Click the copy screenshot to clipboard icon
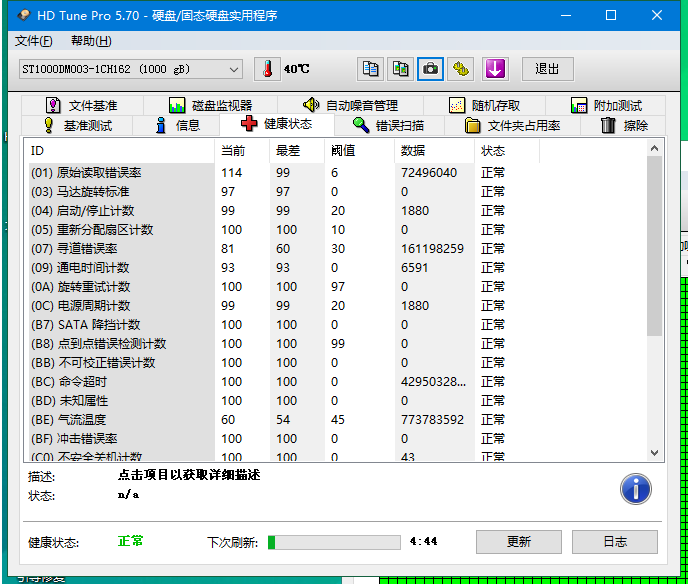This screenshot has width=688, height=584. coord(400,69)
